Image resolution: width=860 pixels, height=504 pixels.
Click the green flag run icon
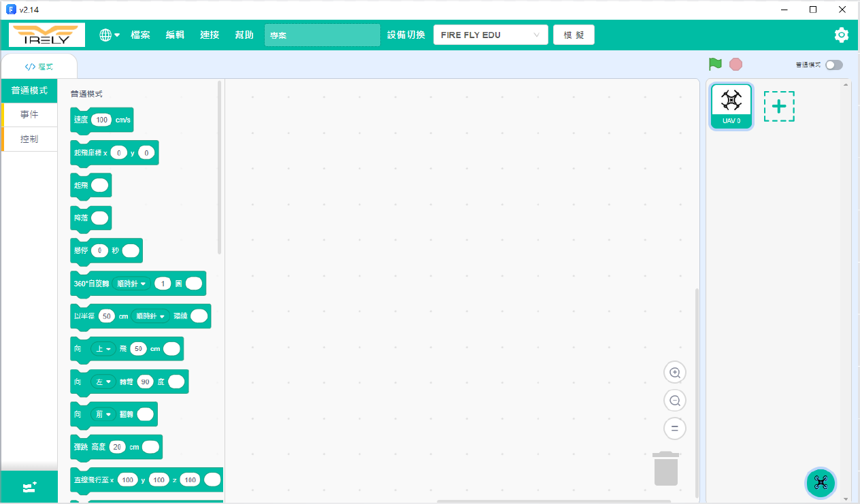715,64
